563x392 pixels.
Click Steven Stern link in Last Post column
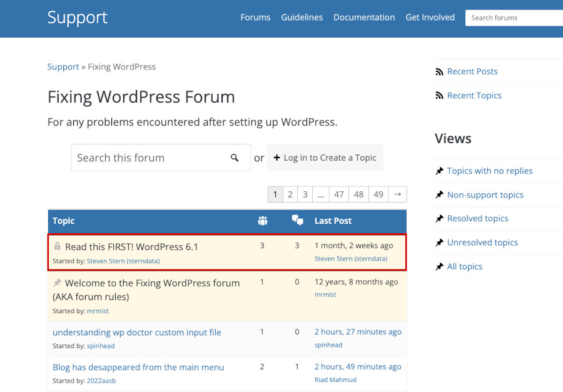tap(351, 258)
